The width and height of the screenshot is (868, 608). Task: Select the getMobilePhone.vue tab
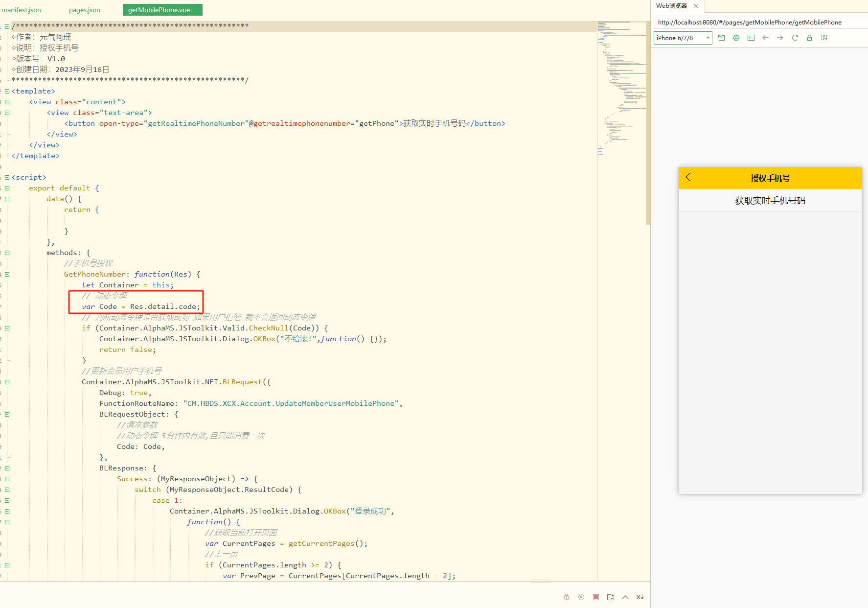[162, 10]
